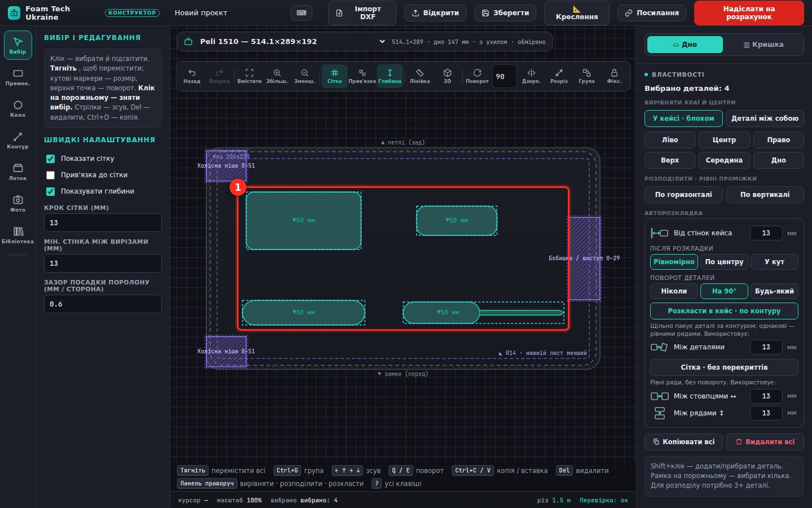The width and height of the screenshot is (812, 508).
Task: Switch to the Кришка tab
Action: point(764,44)
